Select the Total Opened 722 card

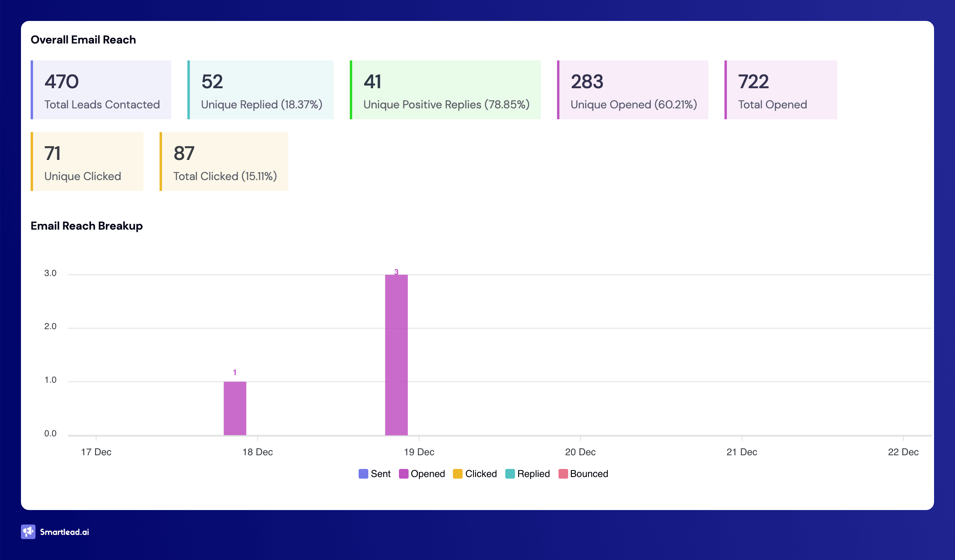pyautogui.click(x=781, y=90)
